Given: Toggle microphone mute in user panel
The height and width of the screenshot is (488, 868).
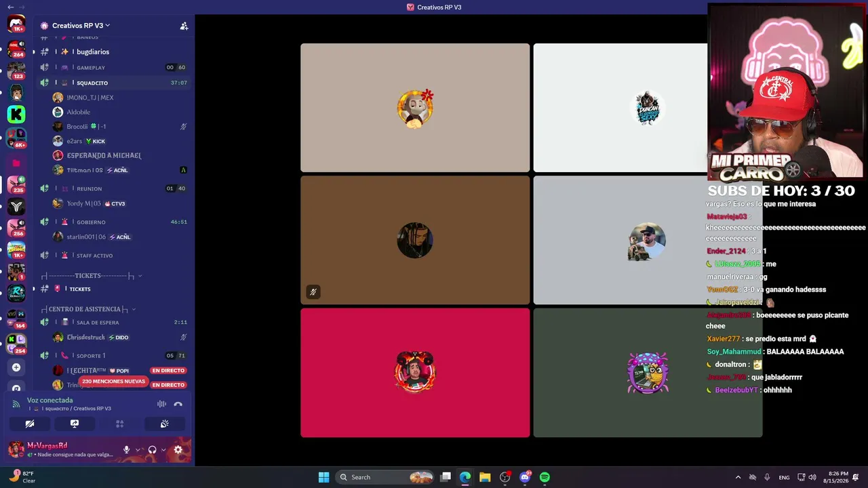Looking at the screenshot, I should [126, 449].
